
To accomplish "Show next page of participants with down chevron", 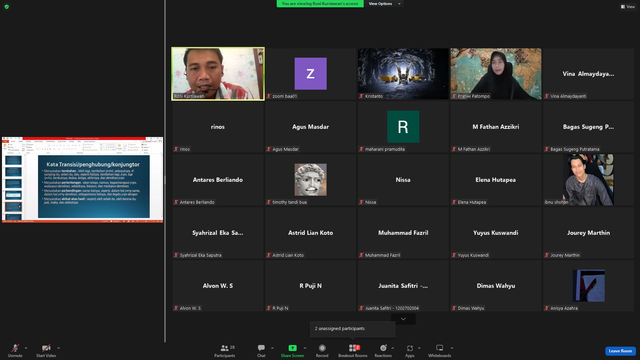I will [403, 319].
